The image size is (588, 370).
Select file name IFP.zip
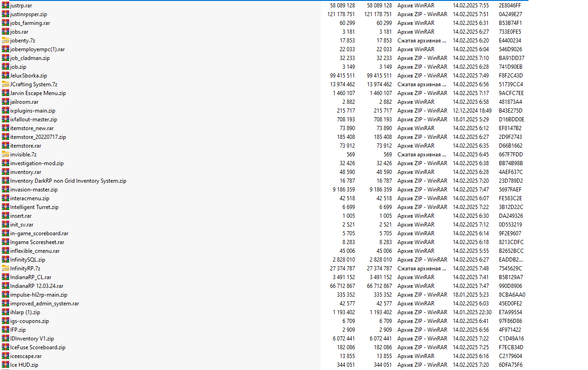18,330
